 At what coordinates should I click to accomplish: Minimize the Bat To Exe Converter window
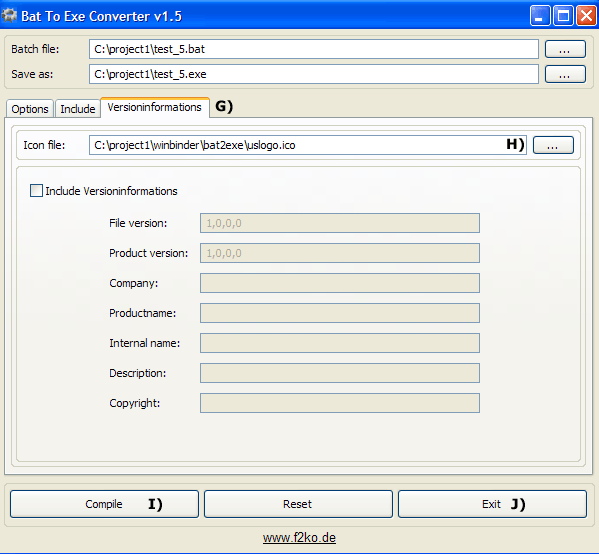[540, 16]
